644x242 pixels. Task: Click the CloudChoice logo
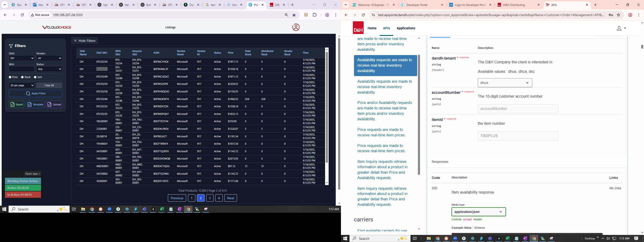pos(57,27)
